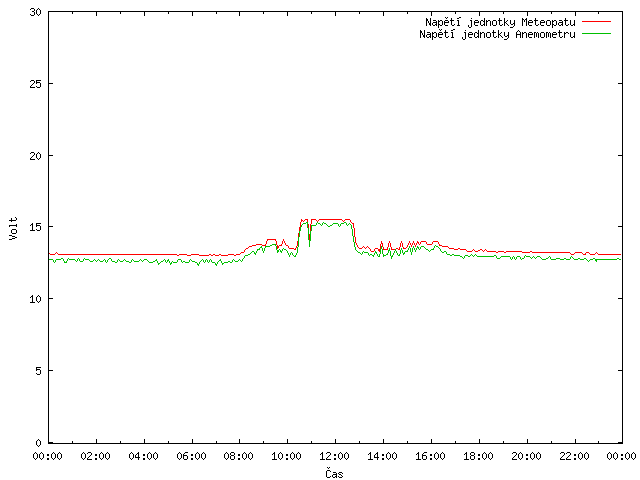Click the 12:00 time label

point(334,456)
